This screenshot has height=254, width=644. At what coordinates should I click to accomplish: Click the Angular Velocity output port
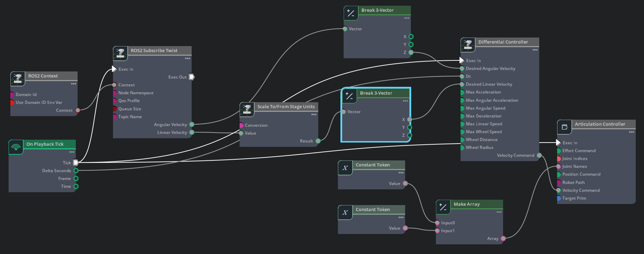click(x=192, y=125)
